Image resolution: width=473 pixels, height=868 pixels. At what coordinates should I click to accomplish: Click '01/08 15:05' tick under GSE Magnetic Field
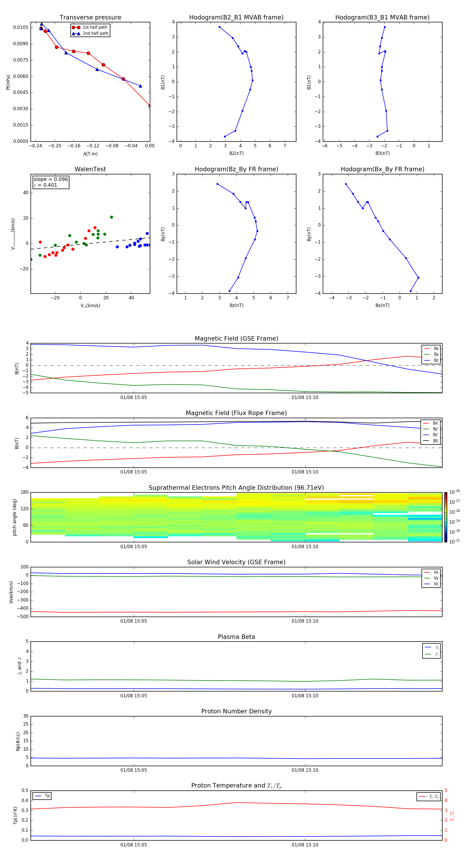point(134,398)
